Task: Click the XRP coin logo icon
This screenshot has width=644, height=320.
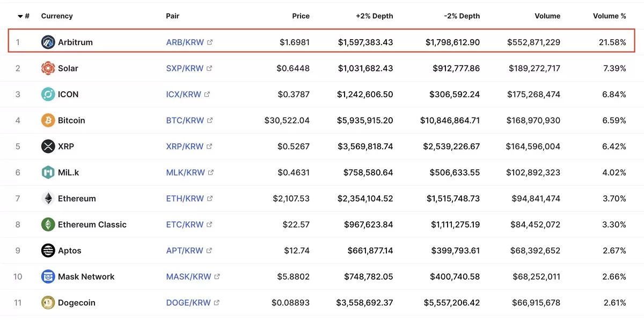Action: (48, 147)
